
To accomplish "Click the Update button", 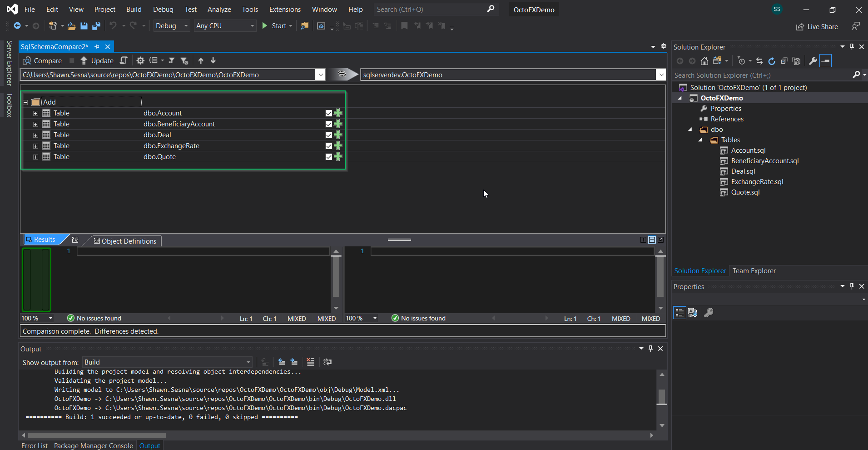I will 97,60.
